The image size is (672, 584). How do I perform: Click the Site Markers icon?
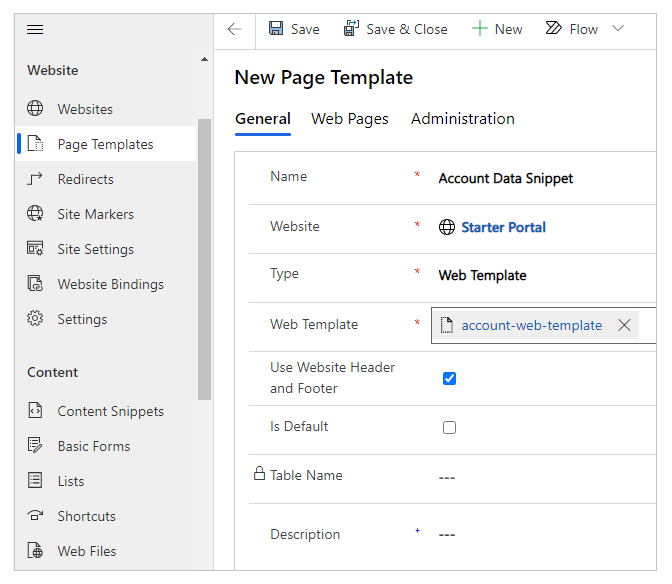[35, 214]
